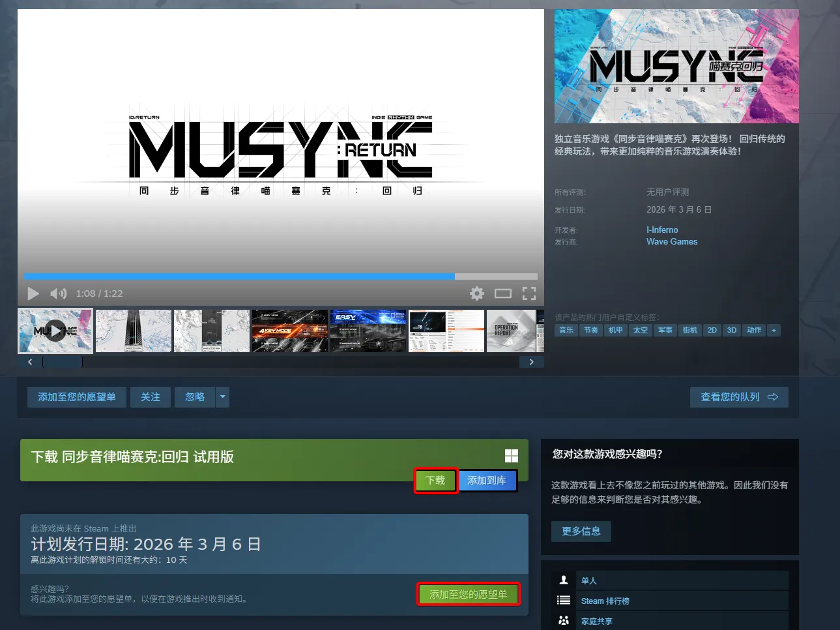Screen dimensions: 840x630
Task: Seek on the video progress bar
Action: [281, 277]
